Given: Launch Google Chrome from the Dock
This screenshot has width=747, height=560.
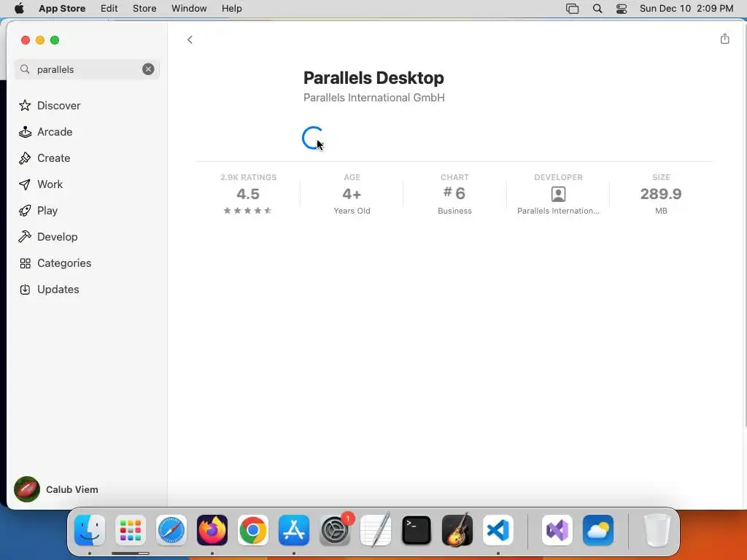Looking at the screenshot, I should 253,530.
